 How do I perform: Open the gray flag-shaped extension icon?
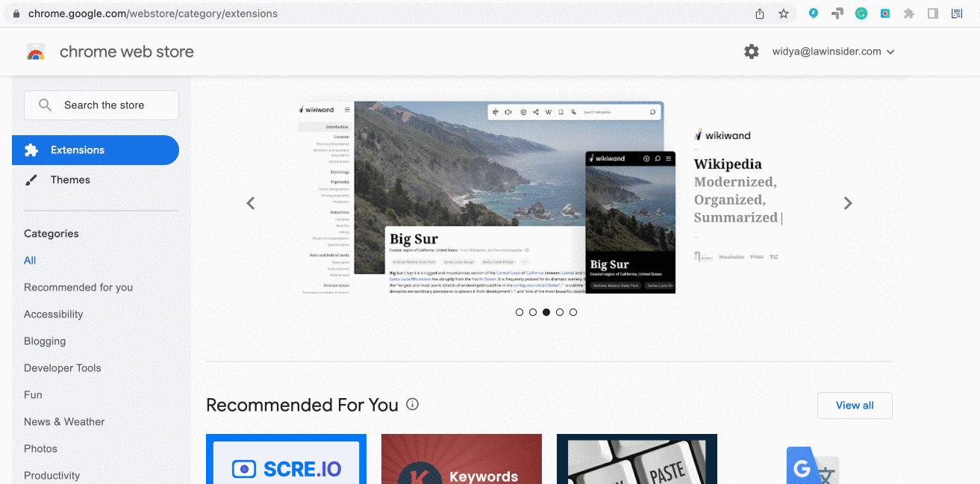(837, 13)
